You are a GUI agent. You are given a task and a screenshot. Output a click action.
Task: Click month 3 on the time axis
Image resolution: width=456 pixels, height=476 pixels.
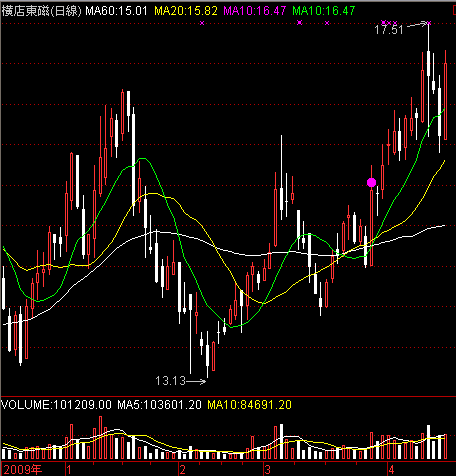tap(267, 470)
